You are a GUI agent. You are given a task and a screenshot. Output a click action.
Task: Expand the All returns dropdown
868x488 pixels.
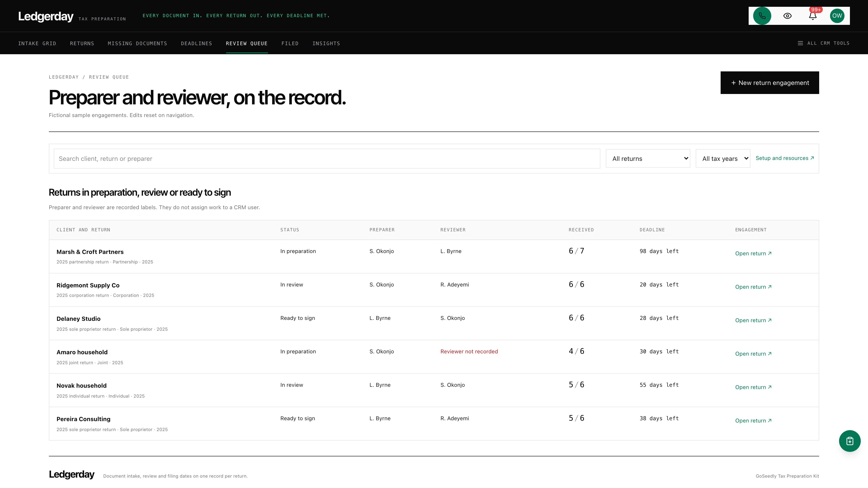point(648,159)
